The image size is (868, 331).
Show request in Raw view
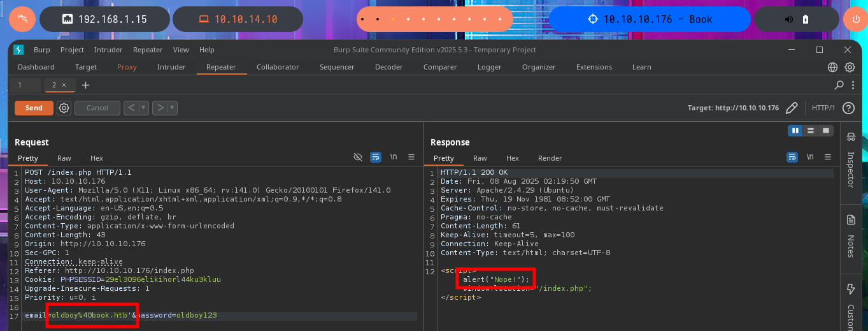pyautogui.click(x=64, y=158)
